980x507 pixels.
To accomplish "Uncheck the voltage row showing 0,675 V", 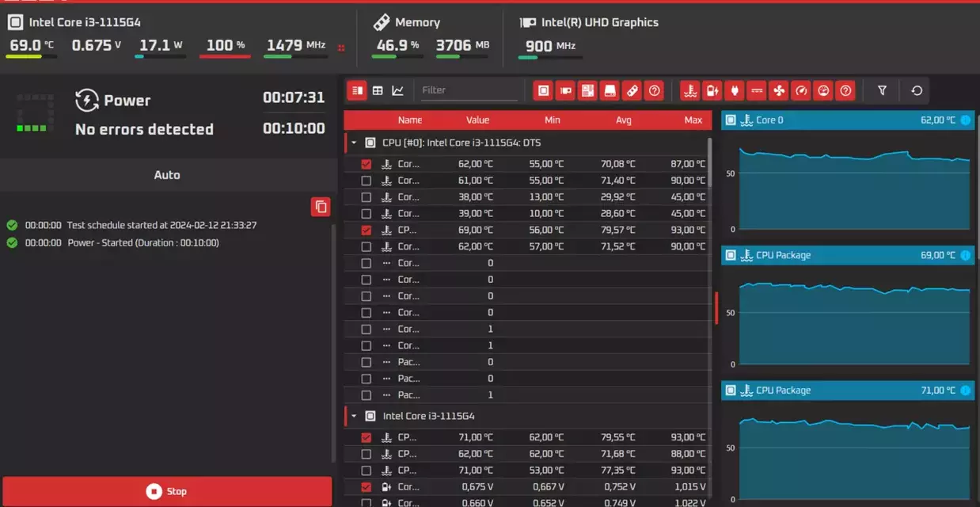I will (366, 487).
